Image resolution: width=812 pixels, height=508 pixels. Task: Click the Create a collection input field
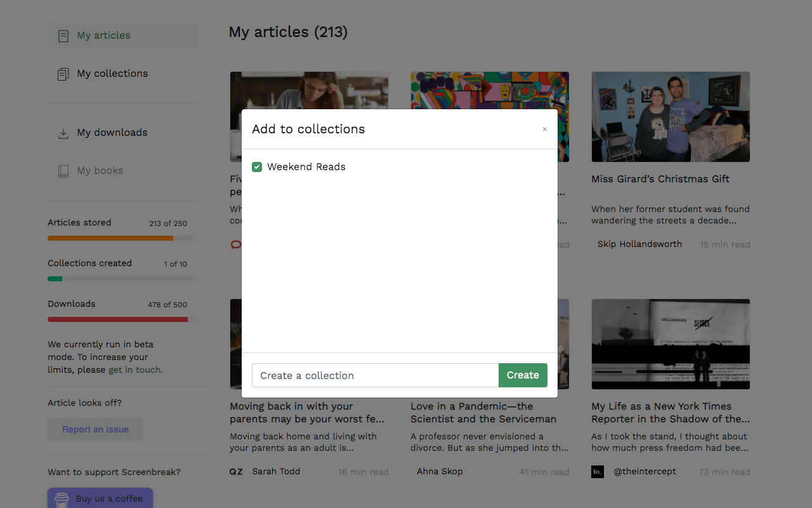[376, 375]
